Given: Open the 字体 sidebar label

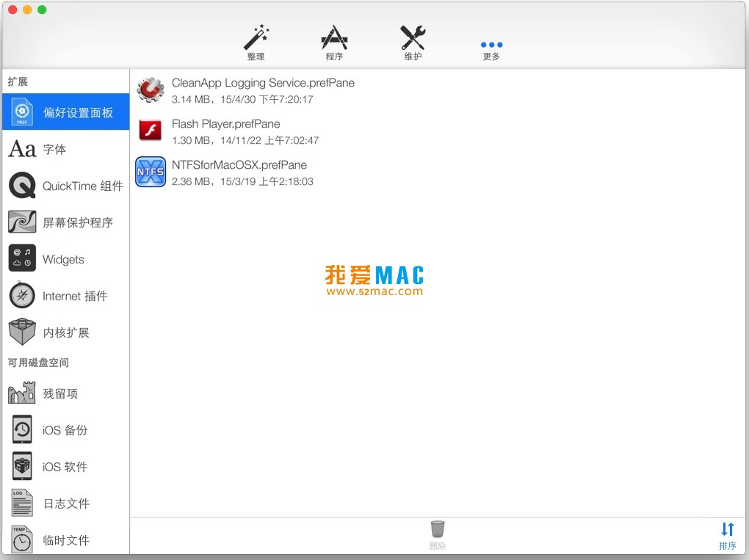Looking at the screenshot, I should coord(54,150).
